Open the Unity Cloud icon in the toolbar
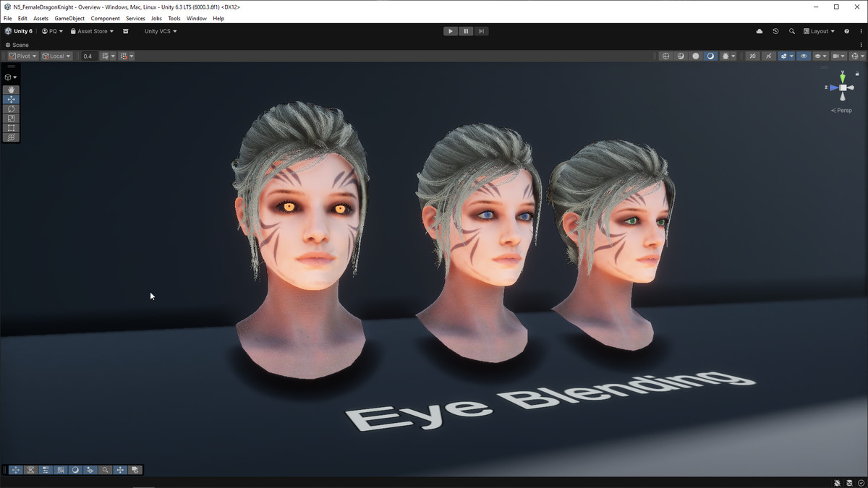 [x=759, y=31]
